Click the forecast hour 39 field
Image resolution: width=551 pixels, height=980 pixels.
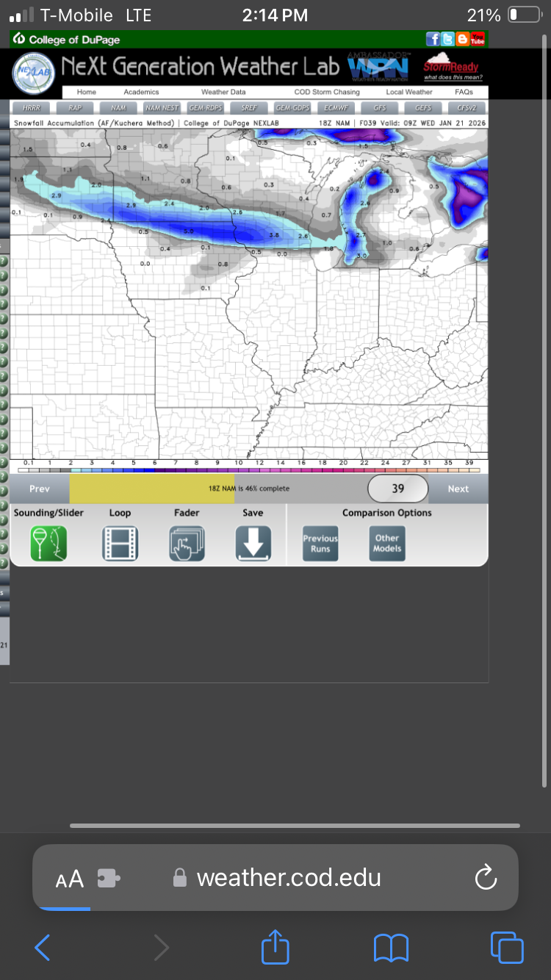coord(397,489)
